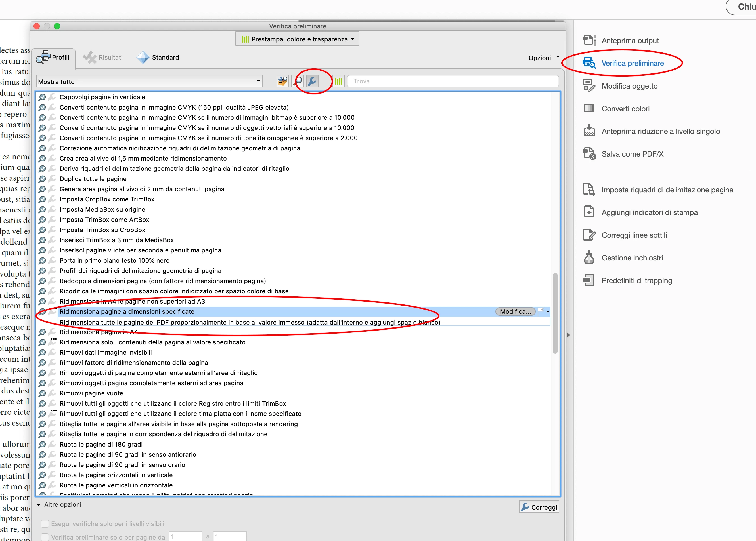
Task: Open Salva come PDF/X tool
Action: click(632, 154)
